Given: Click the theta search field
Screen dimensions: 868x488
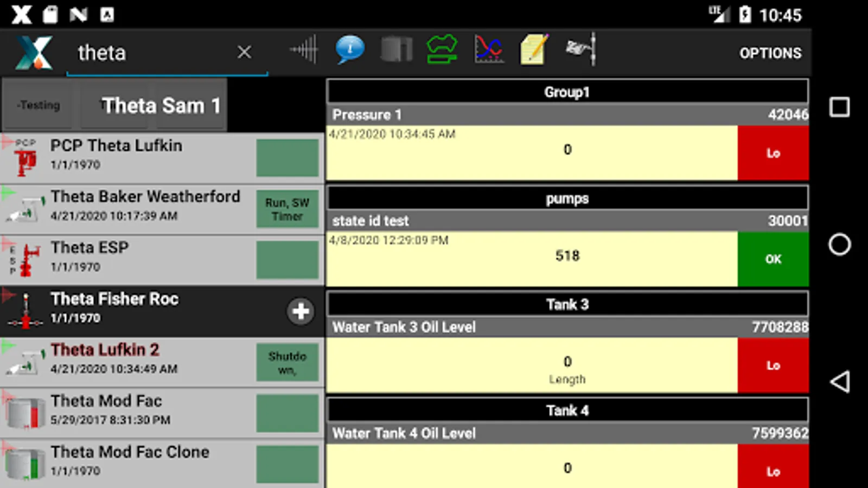Looking at the screenshot, I should tap(152, 53).
